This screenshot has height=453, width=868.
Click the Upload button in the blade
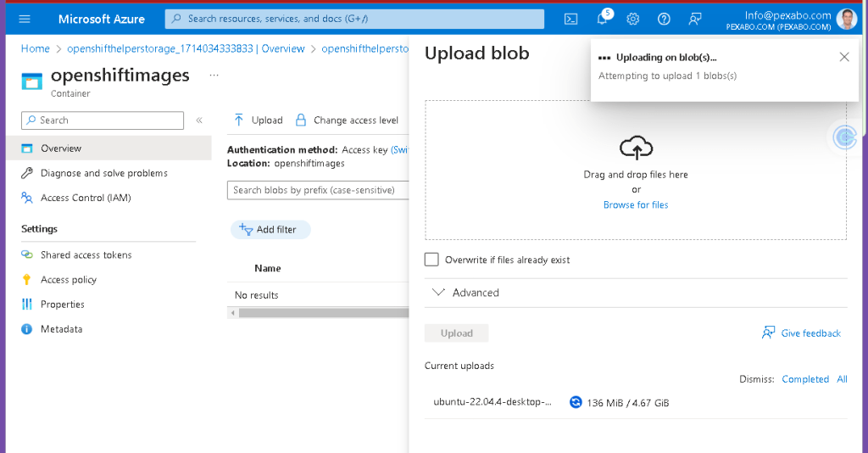tap(457, 333)
